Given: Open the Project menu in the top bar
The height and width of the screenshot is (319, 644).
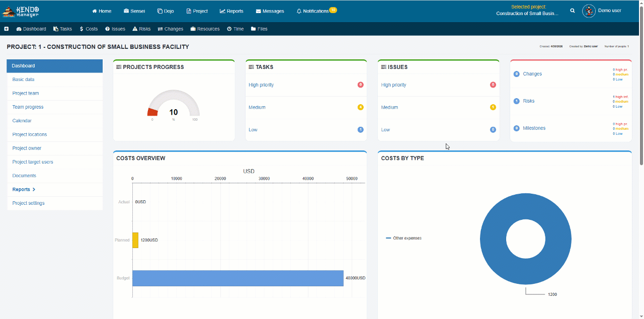Looking at the screenshot, I should point(197,11).
